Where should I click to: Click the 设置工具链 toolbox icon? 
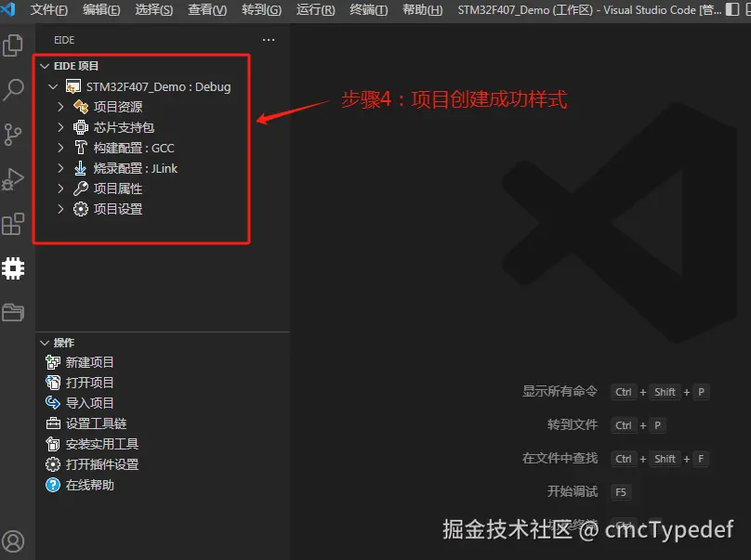[x=53, y=423]
